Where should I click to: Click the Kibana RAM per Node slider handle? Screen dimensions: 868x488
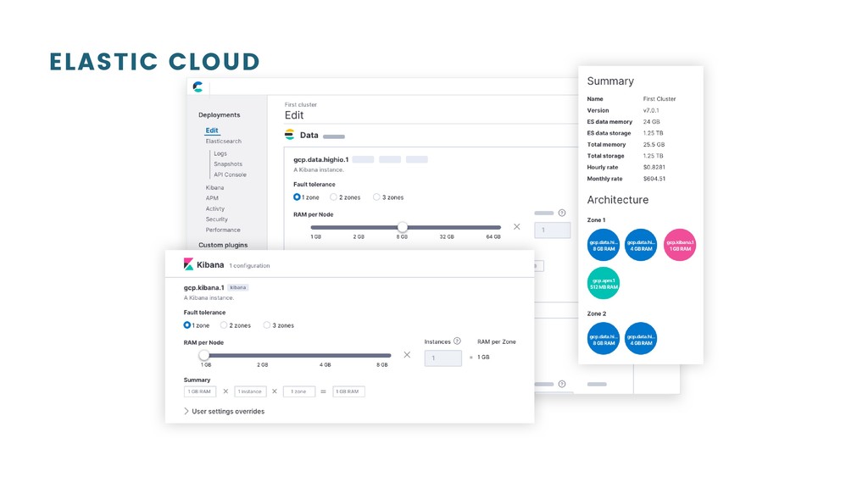pos(204,355)
